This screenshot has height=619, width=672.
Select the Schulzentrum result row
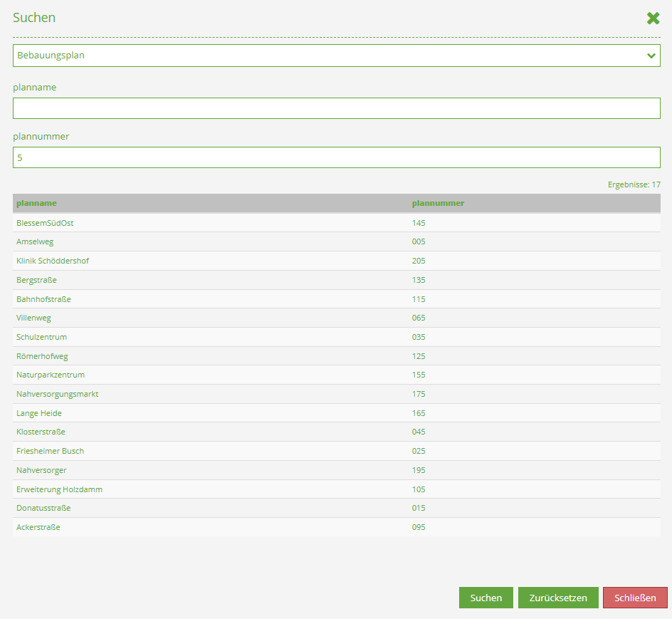click(x=337, y=337)
